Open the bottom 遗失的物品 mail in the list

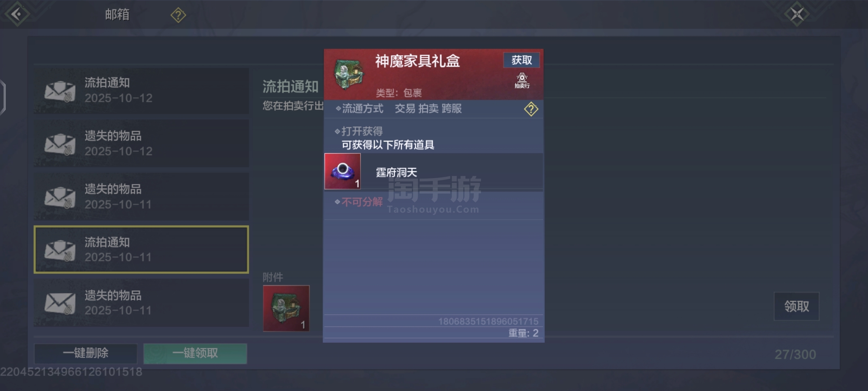click(141, 303)
